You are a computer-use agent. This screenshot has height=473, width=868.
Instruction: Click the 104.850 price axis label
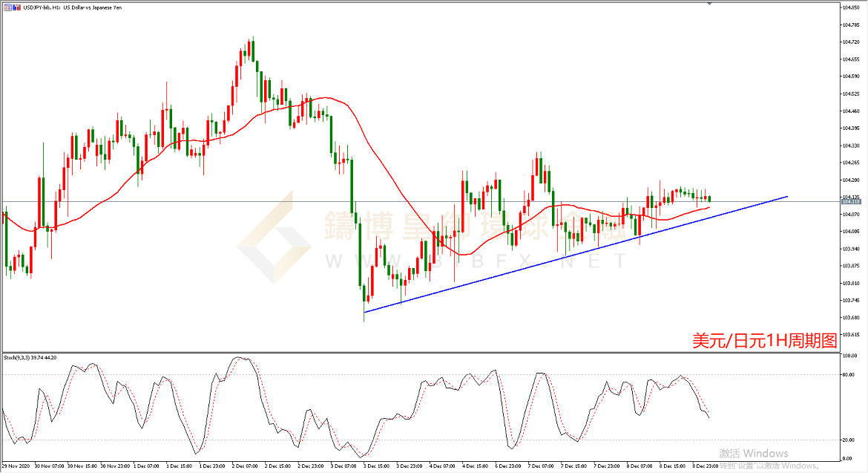[850, 8]
